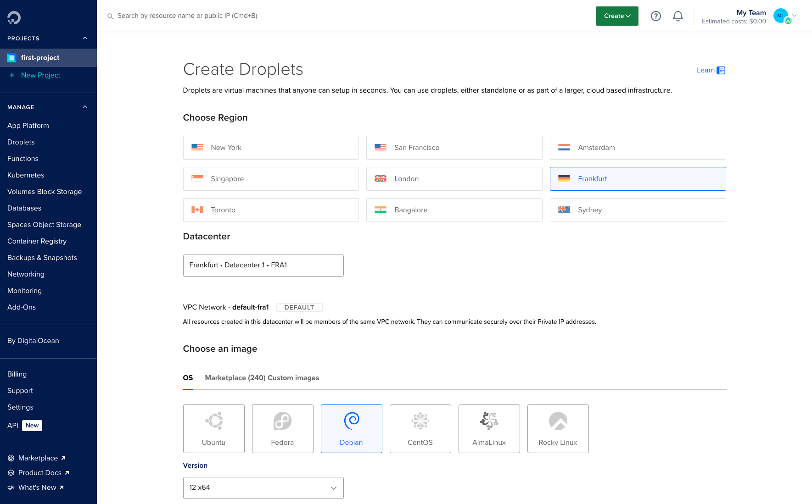The width and height of the screenshot is (812, 504).
Task: Open Databases in the sidebar
Action: (24, 208)
